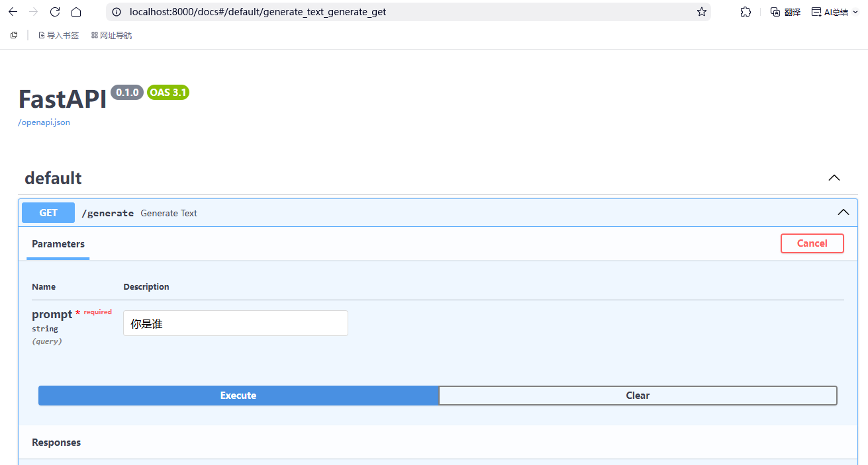Screen dimensions: 868x465
Task: Click the 0.1.0 version badge
Action: (x=127, y=93)
